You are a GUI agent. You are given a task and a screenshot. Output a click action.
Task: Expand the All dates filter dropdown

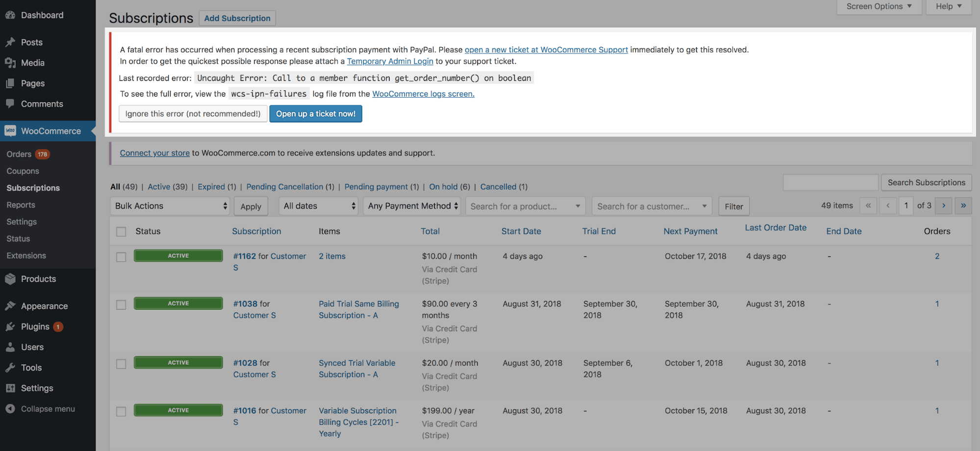(x=319, y=206)
